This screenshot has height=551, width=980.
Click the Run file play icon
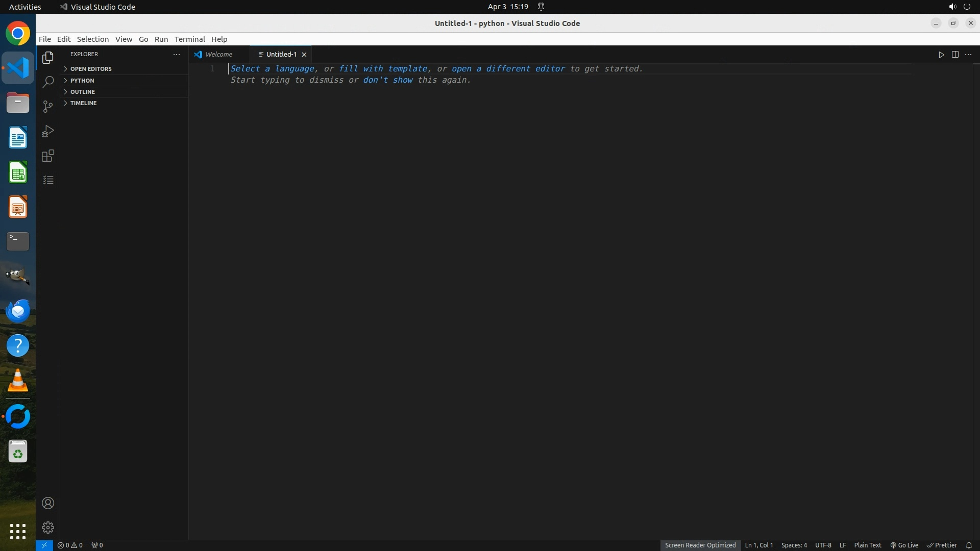pos(941,55)
